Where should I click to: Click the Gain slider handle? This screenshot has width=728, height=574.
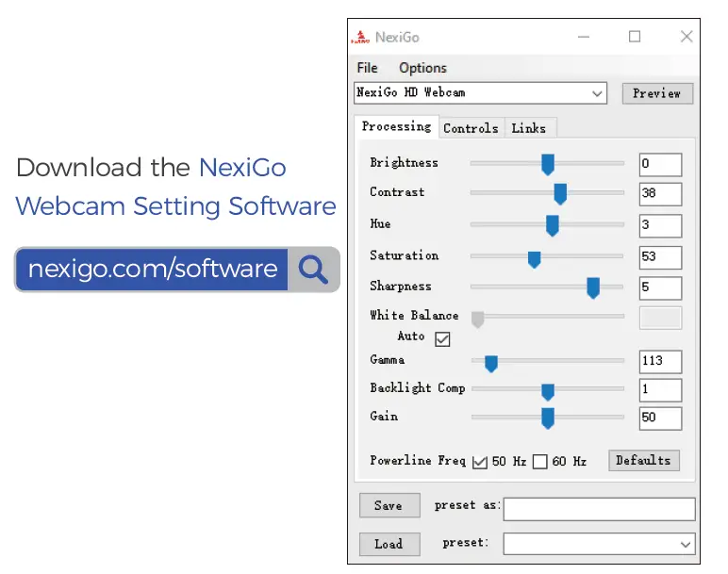(x=548, y=418)
